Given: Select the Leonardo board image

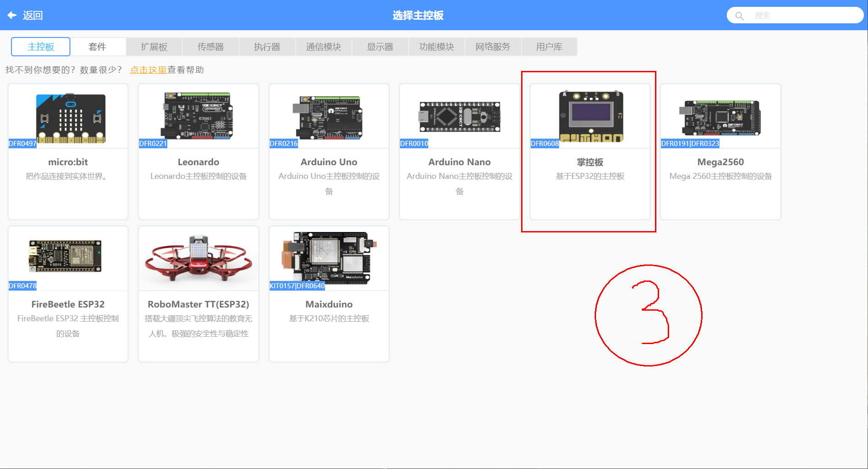Looking at the screenshot, I should coord(197,115).
